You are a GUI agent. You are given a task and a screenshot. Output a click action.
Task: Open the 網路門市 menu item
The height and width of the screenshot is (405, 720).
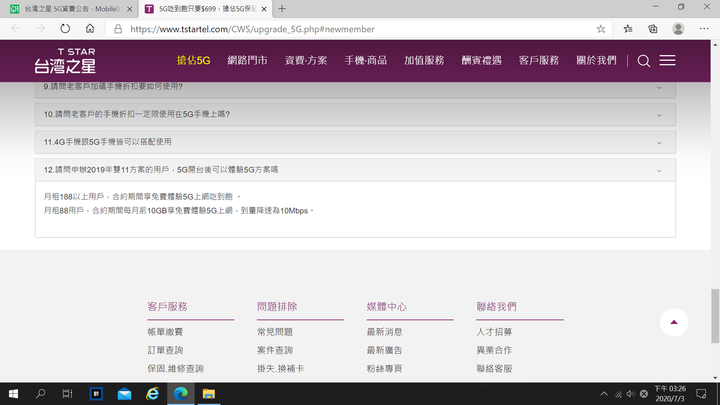tap(248, 60)
